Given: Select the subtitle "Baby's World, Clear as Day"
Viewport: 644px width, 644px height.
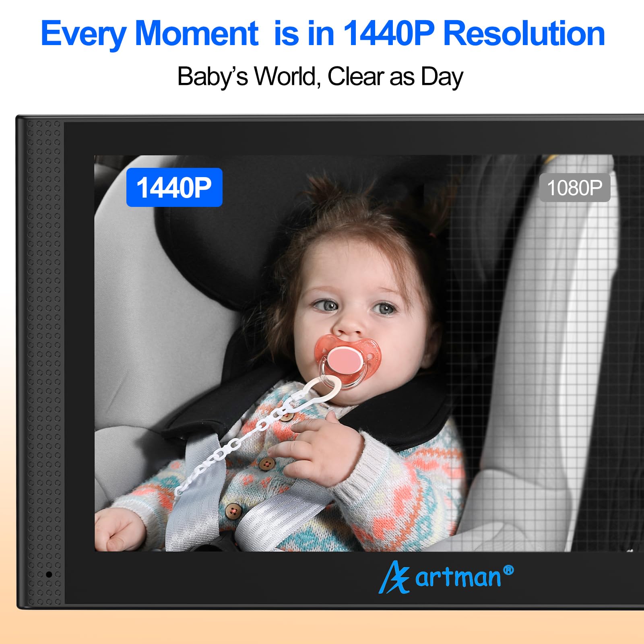Looking at the screenshot, I should pos(320,76).
